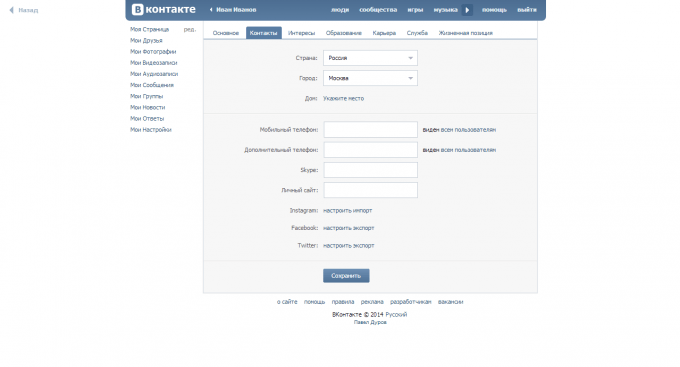Click Русский language link in footer
Viewport: 680px width, 367px height.
tap(396, 315)
